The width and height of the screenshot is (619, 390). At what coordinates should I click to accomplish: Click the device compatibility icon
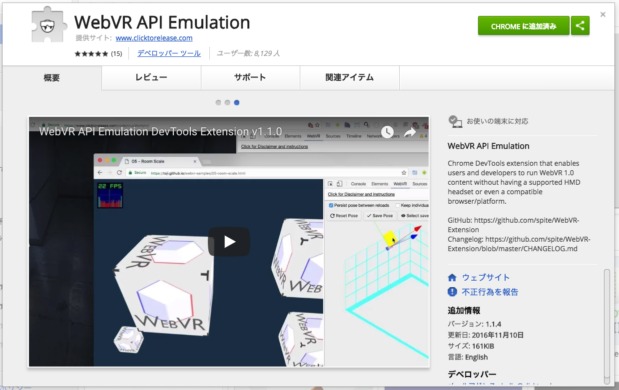(x=455, y=121)
